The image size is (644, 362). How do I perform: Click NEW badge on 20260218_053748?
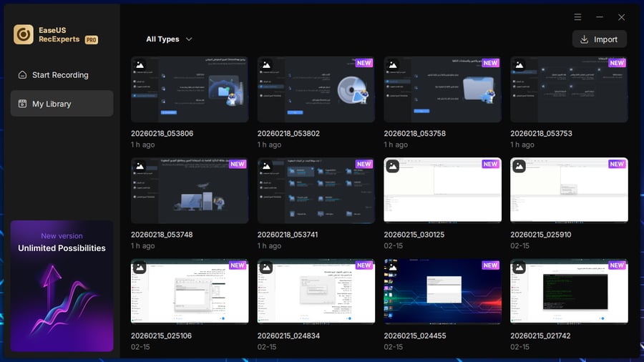[x=238, y=164]
